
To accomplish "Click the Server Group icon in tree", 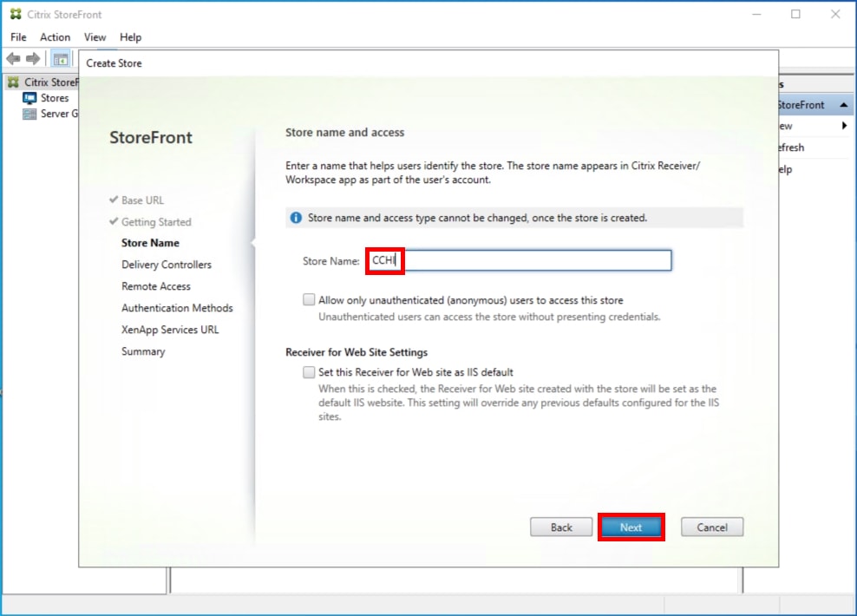I will coord(29,114).
